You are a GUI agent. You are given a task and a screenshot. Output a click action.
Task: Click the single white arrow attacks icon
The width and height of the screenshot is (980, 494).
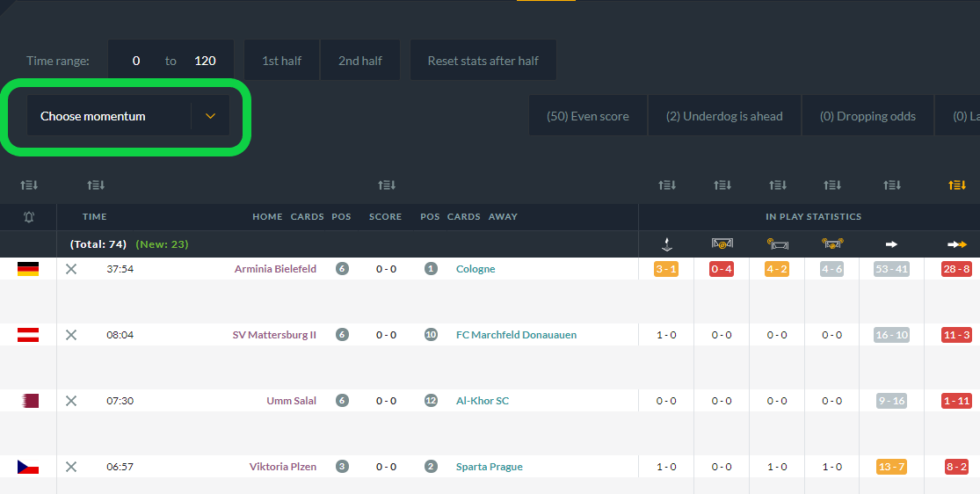pos(892,244)
